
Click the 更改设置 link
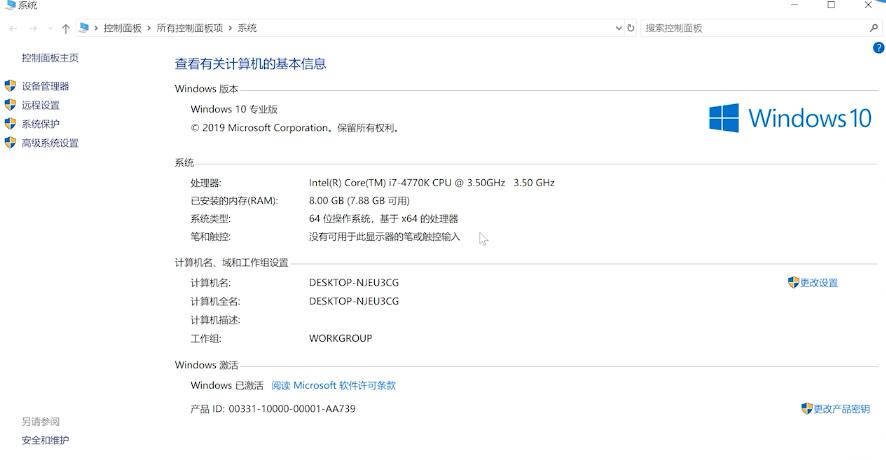(x=819, y=283)
